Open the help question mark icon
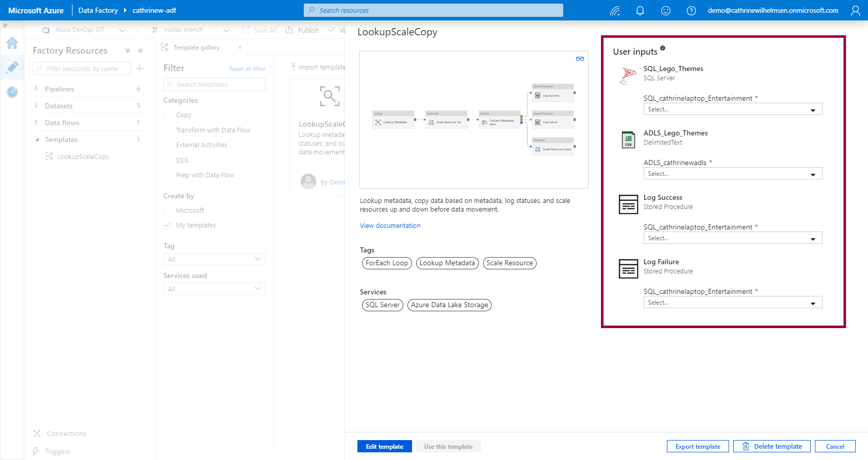Viewport: 868px width, 460px height. [691, 11]
